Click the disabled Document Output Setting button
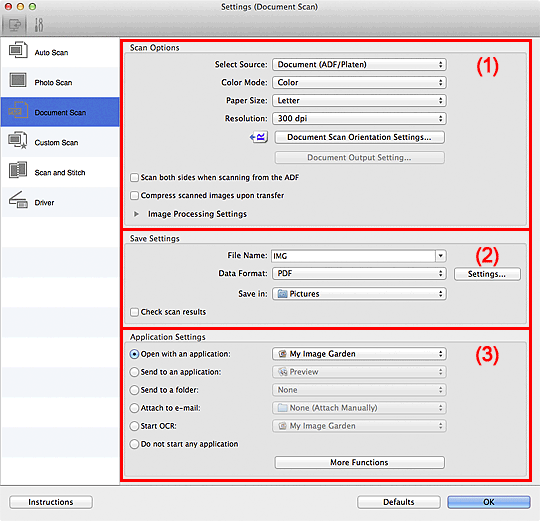The height and width of the screenshot is (521, 540). pyautogui.click(x=359, y=158)
